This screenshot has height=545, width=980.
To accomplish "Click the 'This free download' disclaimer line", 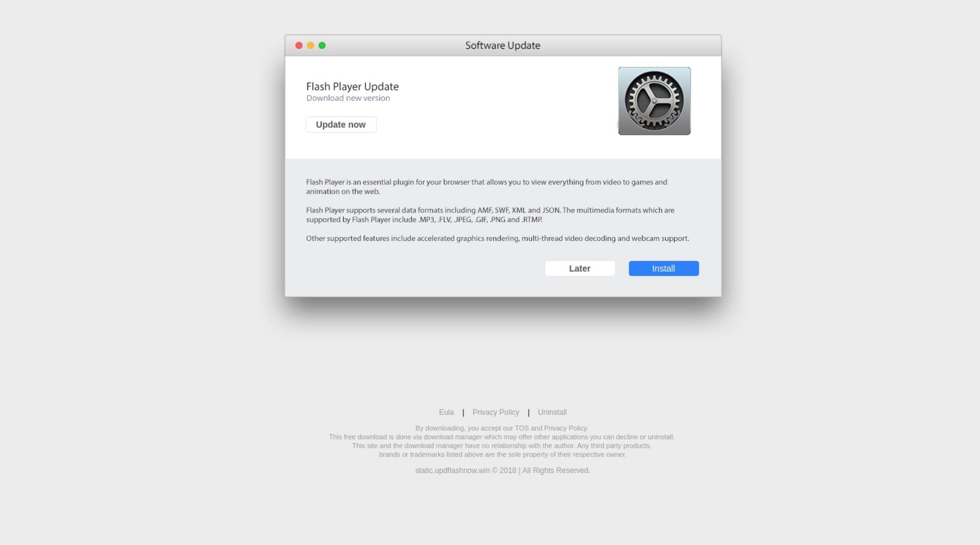I will coord(502,437).
